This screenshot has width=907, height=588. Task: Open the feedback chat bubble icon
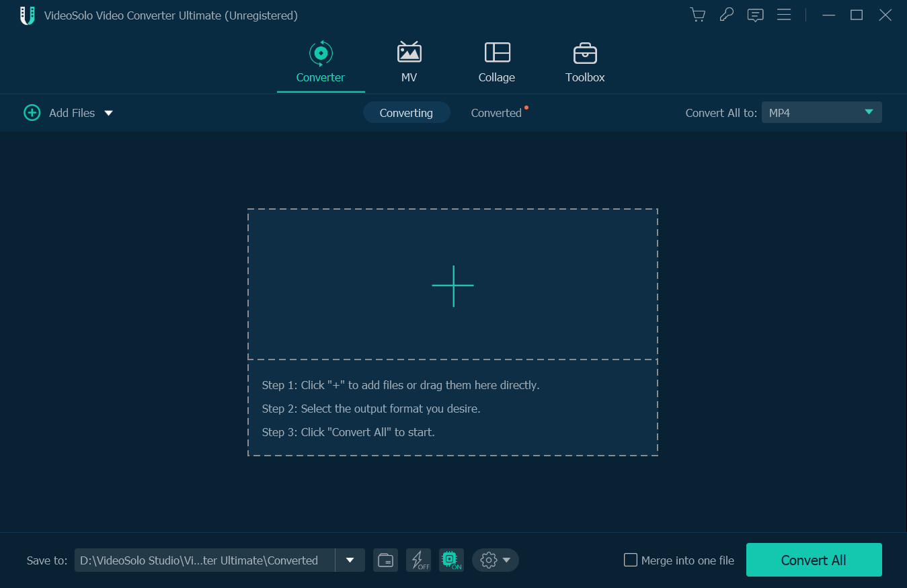pyautogui.click(x=755, y=15)
